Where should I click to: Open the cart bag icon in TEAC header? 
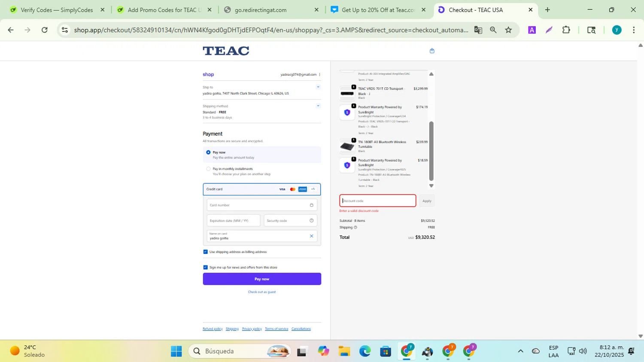pos(432,51)
